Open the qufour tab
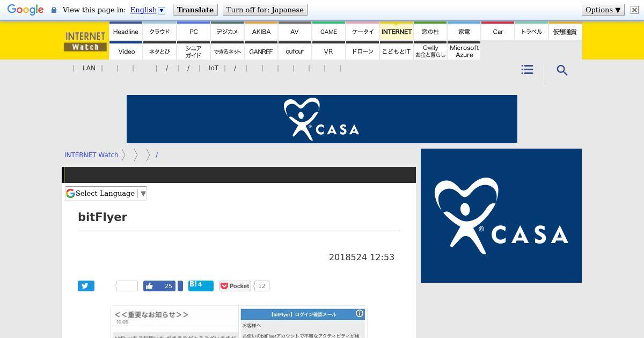Image resolution: width=644 pixels, height=338 pixels. pyautogui.click(x=295, y=52)
